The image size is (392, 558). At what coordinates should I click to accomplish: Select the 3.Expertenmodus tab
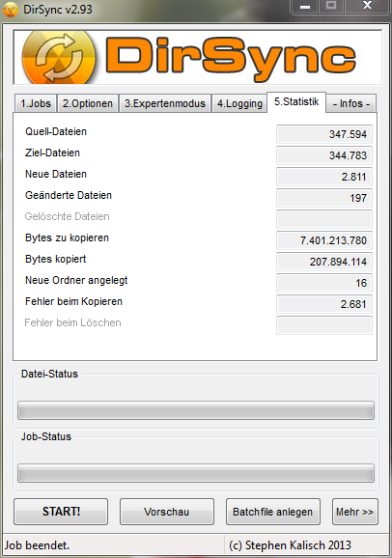[x=165, y=103]
